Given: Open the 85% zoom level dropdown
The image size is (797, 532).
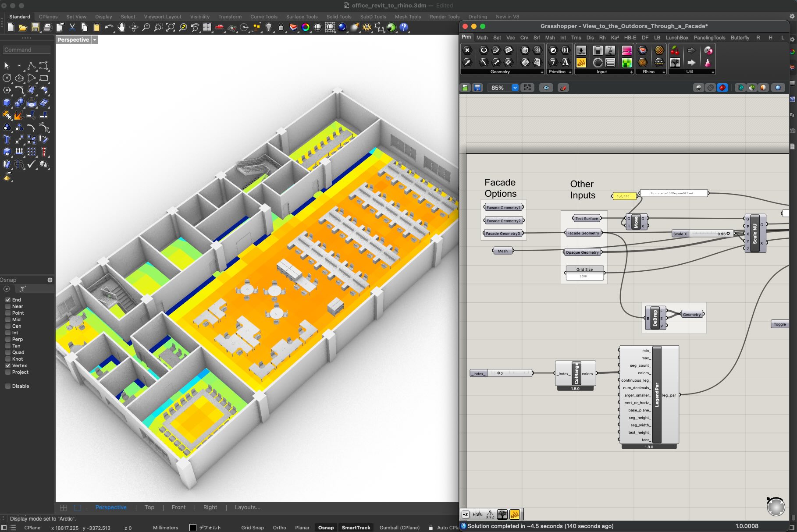Looking at the screenshot, I should pos(515,88).
